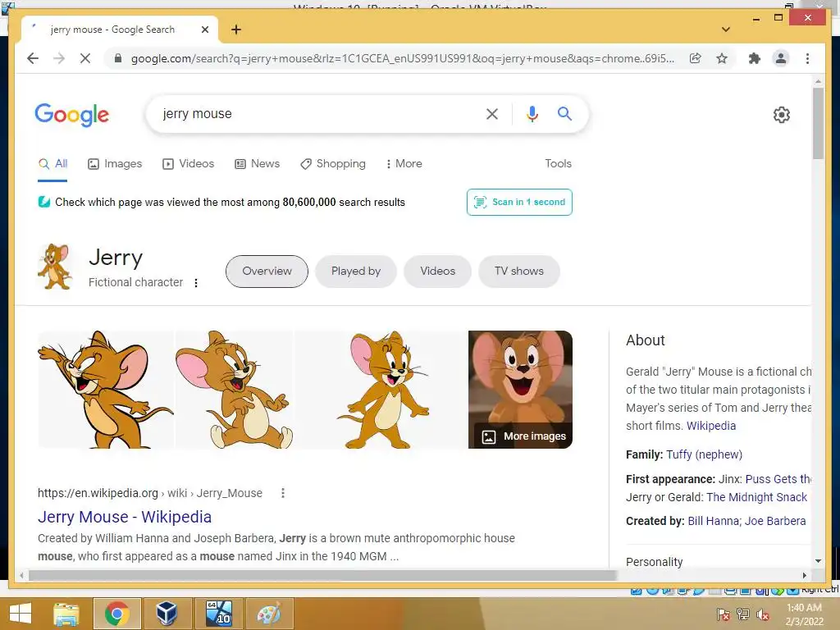
Task: Open the Windows Start button
Action: tap(21, 614)
